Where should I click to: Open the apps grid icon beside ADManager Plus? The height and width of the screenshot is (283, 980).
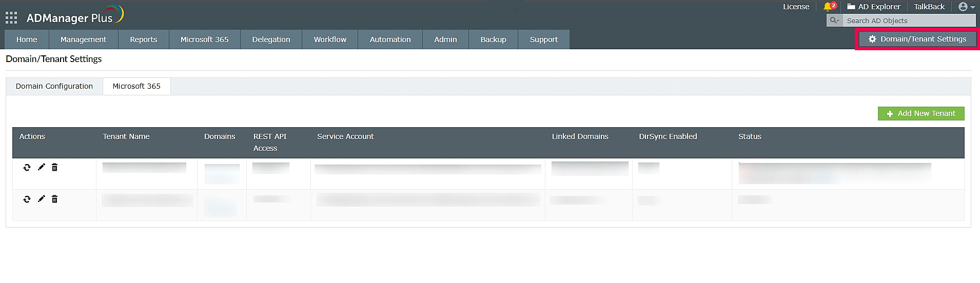[11, 18]
